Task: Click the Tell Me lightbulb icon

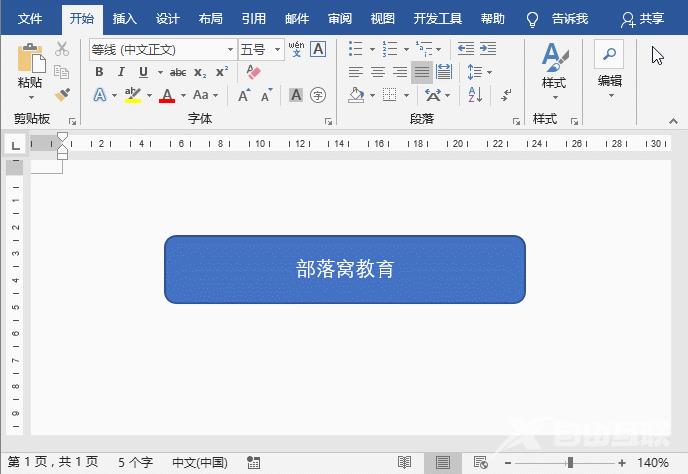Action: pyautogui.click(x=532, y=19)
